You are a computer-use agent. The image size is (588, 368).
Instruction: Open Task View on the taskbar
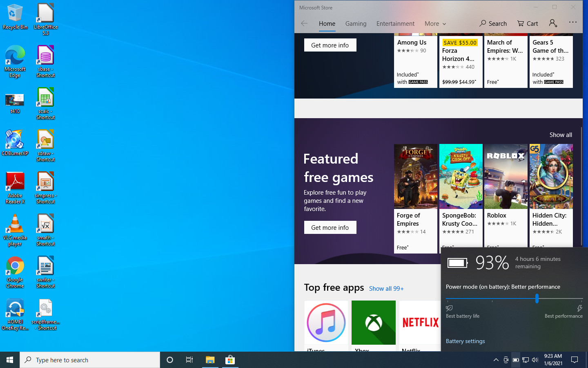[x=189, y=360]
